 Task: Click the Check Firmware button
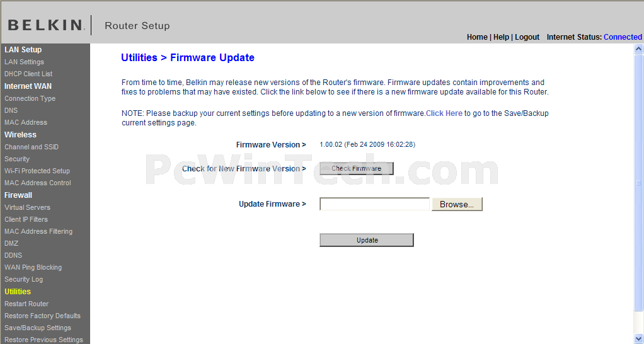tap(357, 168)
